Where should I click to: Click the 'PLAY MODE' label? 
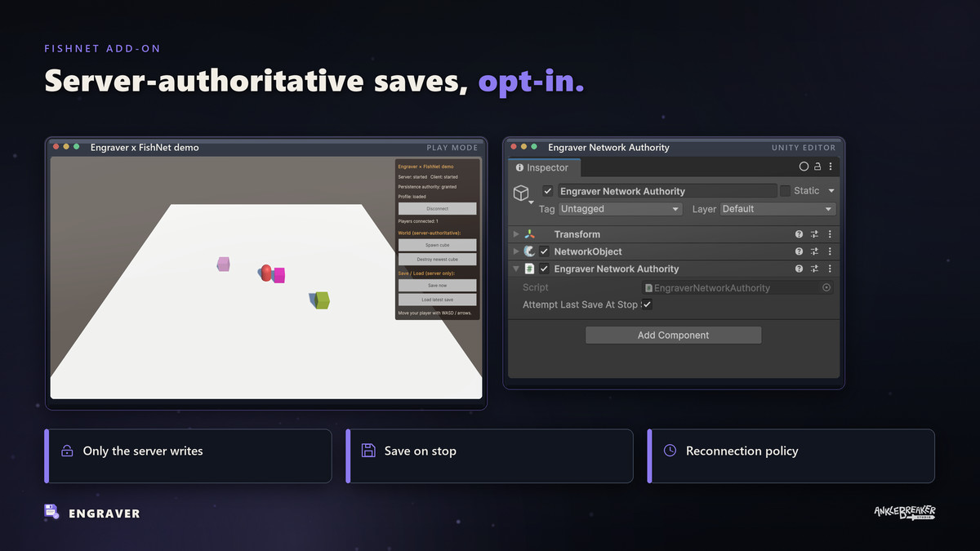click(452, 148)
